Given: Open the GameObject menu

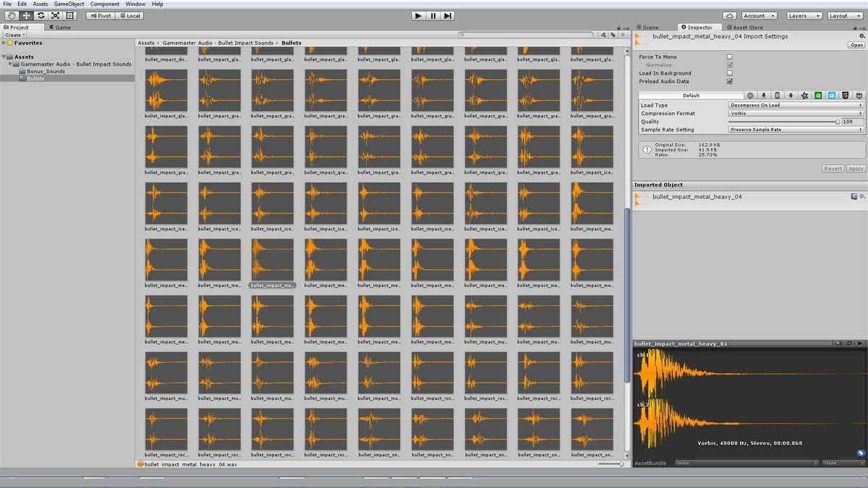Looking at the screenshot, I should coord(69,4).
